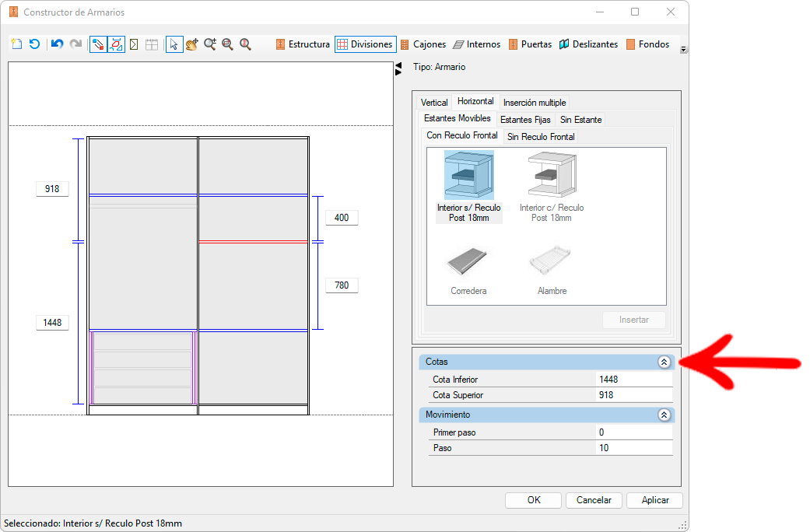Screen dimensions: 810x532
Task: Click the Zoom in magnifier
Action: [210, 44]
